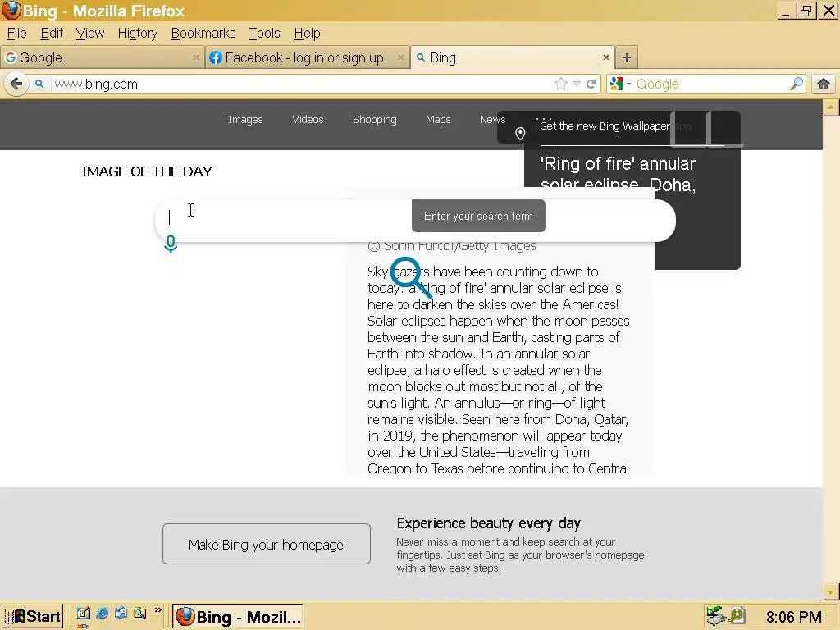The image size is (840, 630).
Task: Click Make Bing your homepage button
Action: point(267,544)
